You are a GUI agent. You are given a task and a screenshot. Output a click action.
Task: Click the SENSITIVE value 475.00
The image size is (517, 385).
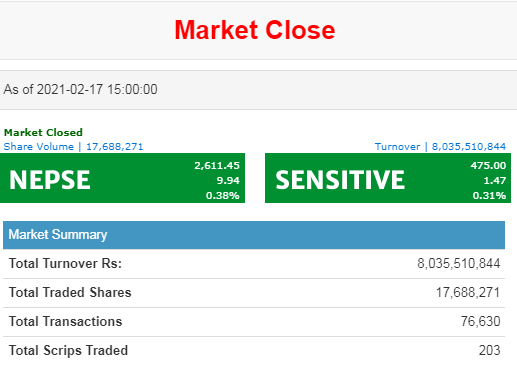(x=488, y=165)
